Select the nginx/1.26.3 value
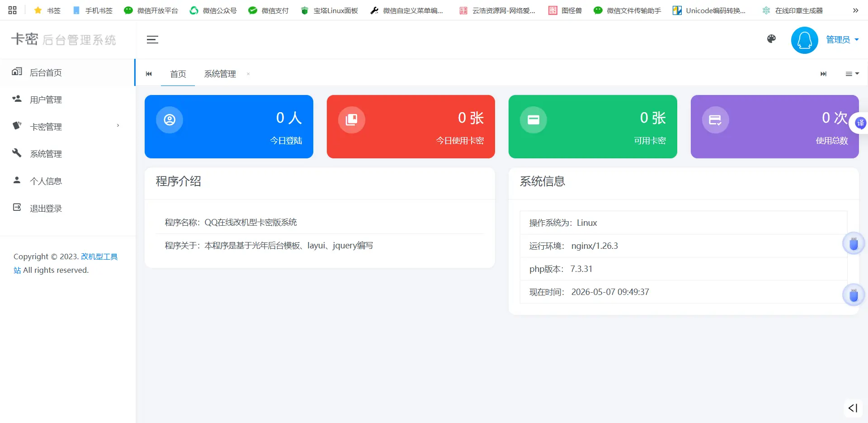This screenshot has height=423, width=868. [594, 246]
